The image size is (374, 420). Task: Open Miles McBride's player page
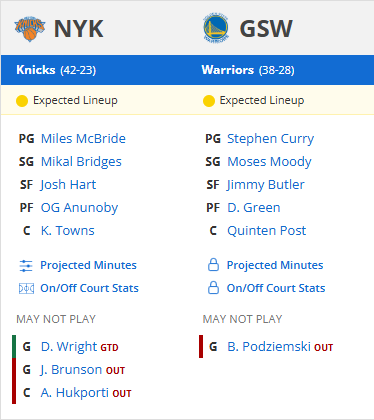[x=83, y=139]
